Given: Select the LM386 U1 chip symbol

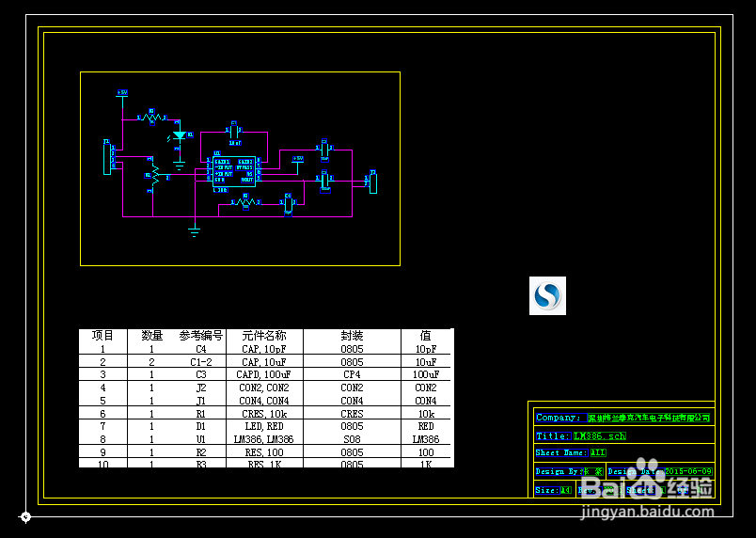Looking at the screenshot, I should (234, 171).
